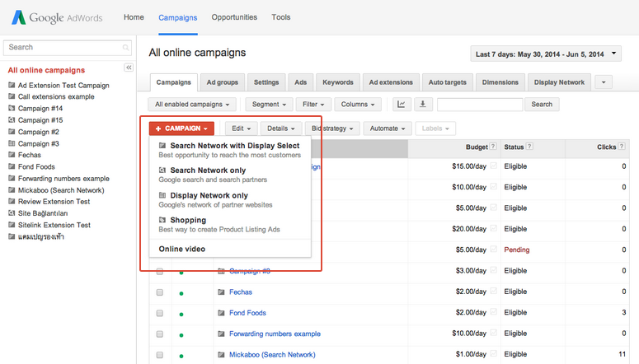Tick the Fond Foods row checkbox
Screen dimensions: 639x364
160,313
